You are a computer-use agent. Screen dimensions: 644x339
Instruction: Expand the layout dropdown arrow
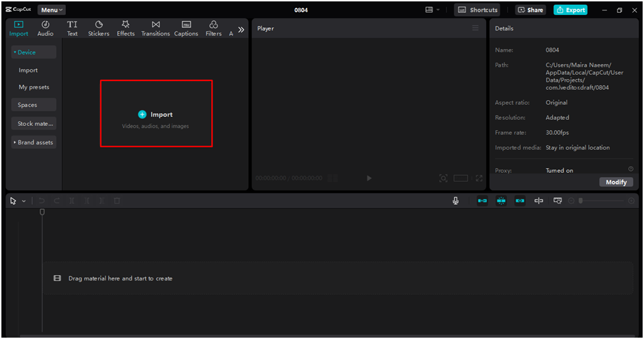point(438,10)
